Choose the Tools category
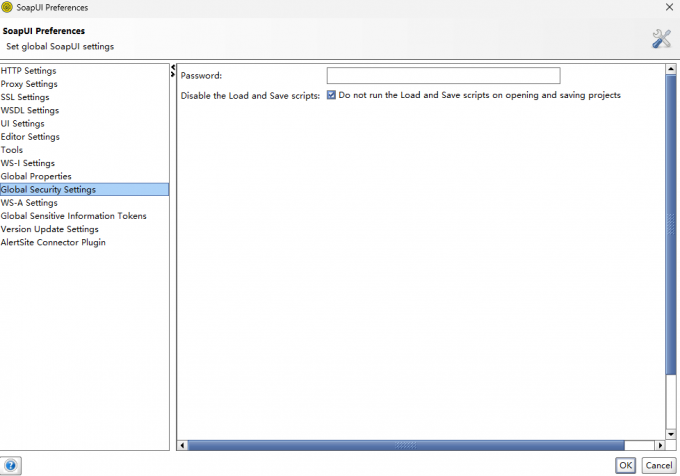 85,150
